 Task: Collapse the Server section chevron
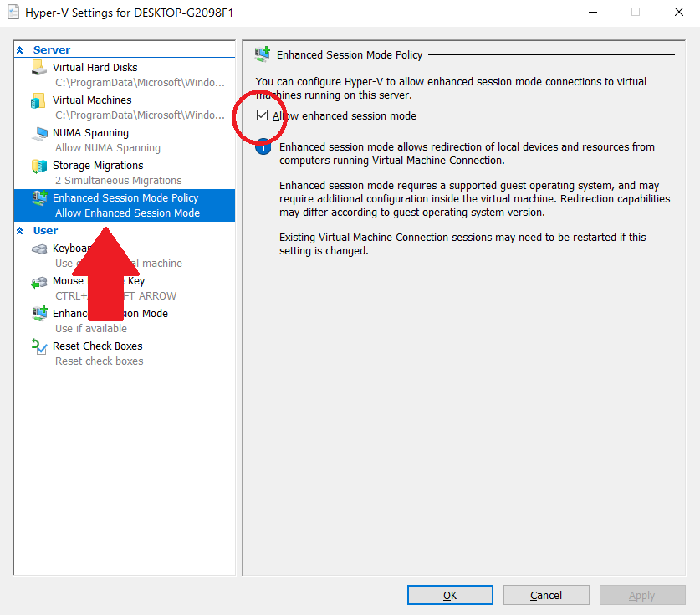pyautogui.click(x=19, y=50)
